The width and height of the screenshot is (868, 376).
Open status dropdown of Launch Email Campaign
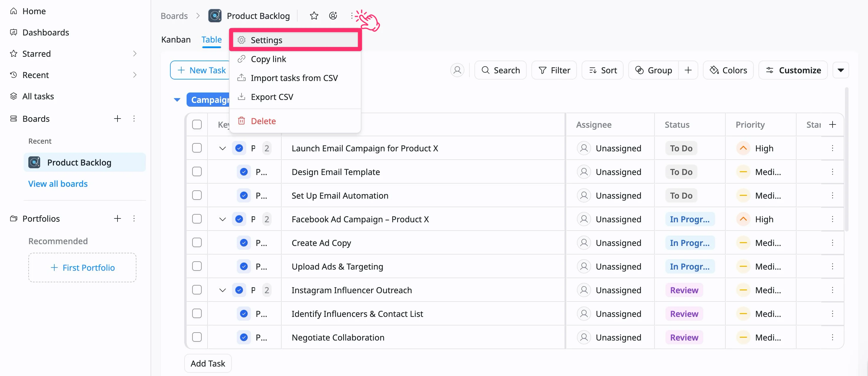681,148
